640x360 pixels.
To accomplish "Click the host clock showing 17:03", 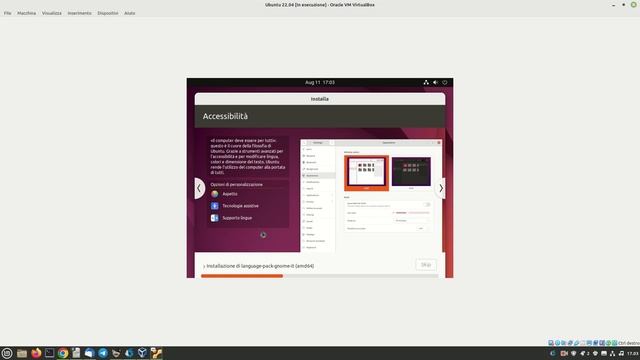I will pos(633,353).
